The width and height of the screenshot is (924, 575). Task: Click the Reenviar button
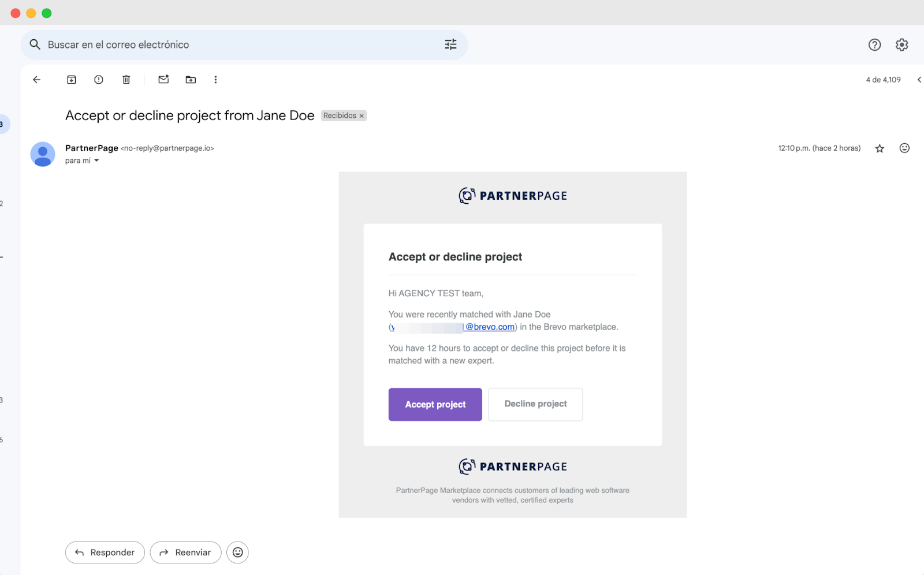[185, 552]
